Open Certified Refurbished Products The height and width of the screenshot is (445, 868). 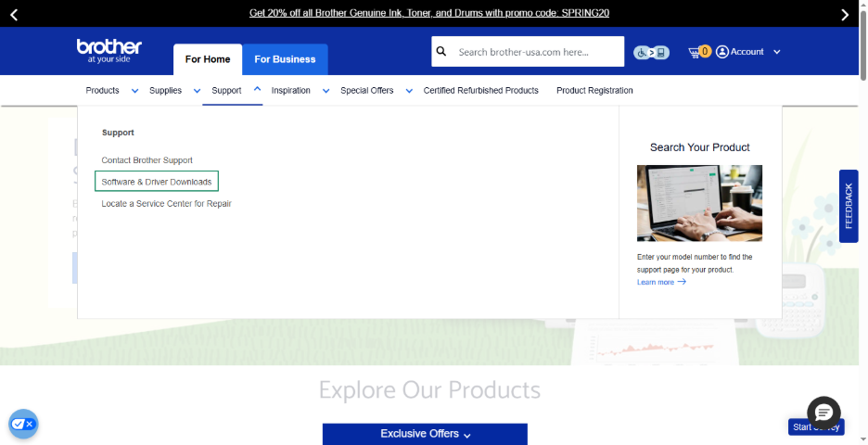click(x=481, y=90)
